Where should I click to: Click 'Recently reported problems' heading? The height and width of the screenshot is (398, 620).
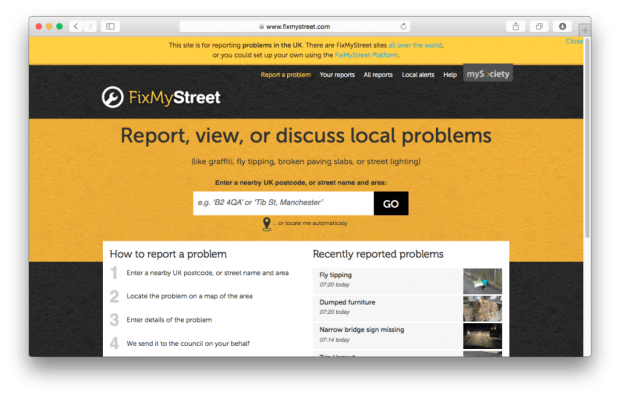[378, 254]
